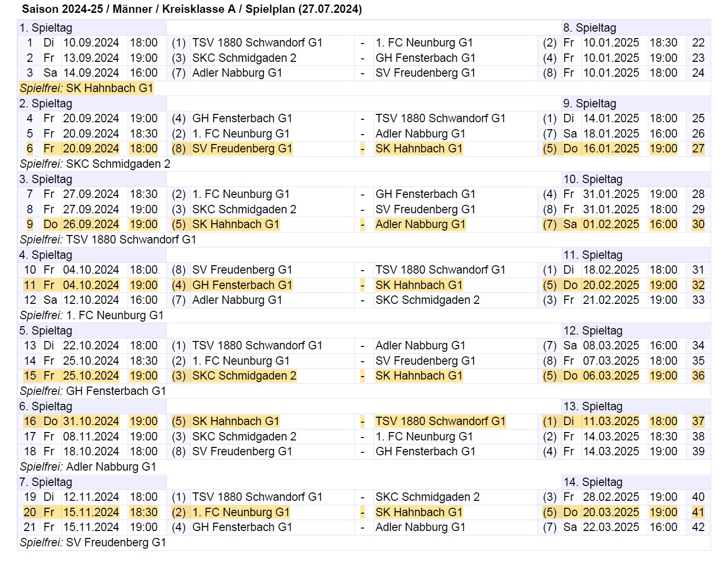Screen dimensions: 728x580
Task: Select the '3. Spieltag' header
Action: pos(46,179)
